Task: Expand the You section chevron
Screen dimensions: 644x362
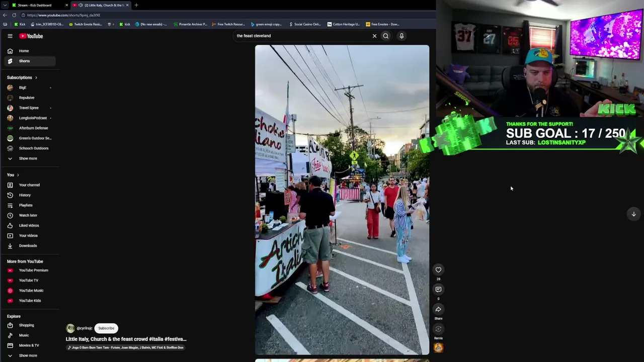Action: [18, 175]
